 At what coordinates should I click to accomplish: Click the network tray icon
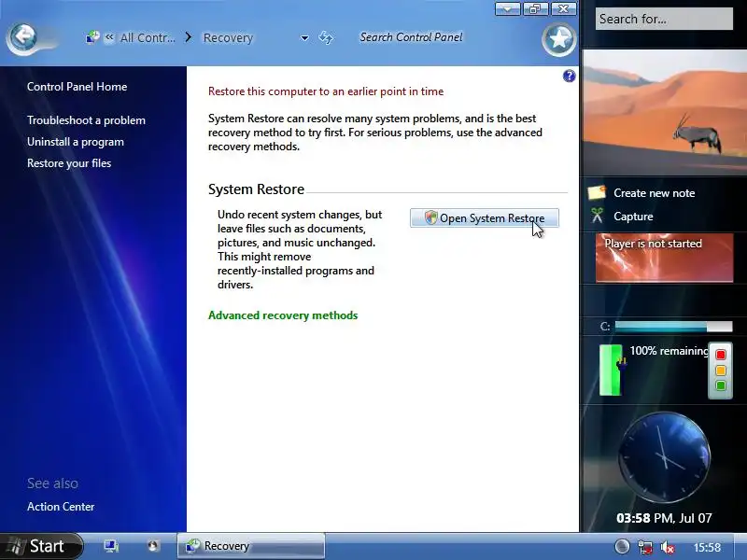tap(645, 547)
